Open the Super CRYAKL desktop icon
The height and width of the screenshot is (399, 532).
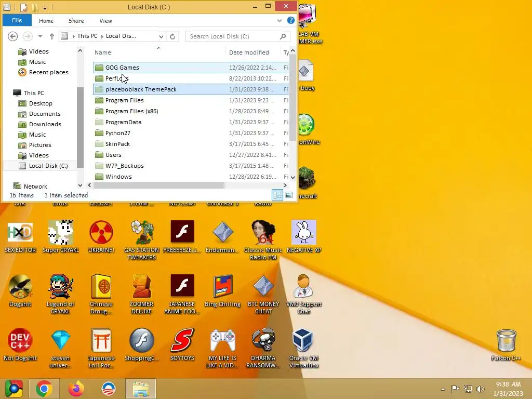(60, 232)
